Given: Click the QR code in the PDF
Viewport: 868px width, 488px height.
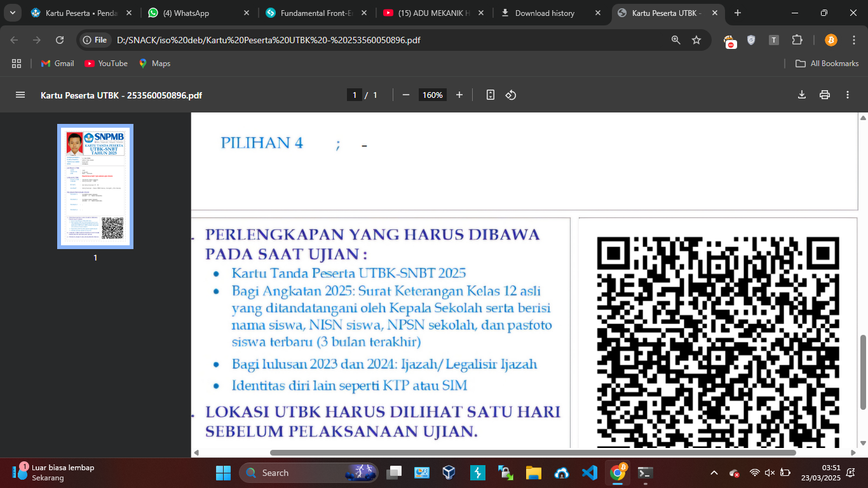Looking at the screenshot, I should coord(718,342).
